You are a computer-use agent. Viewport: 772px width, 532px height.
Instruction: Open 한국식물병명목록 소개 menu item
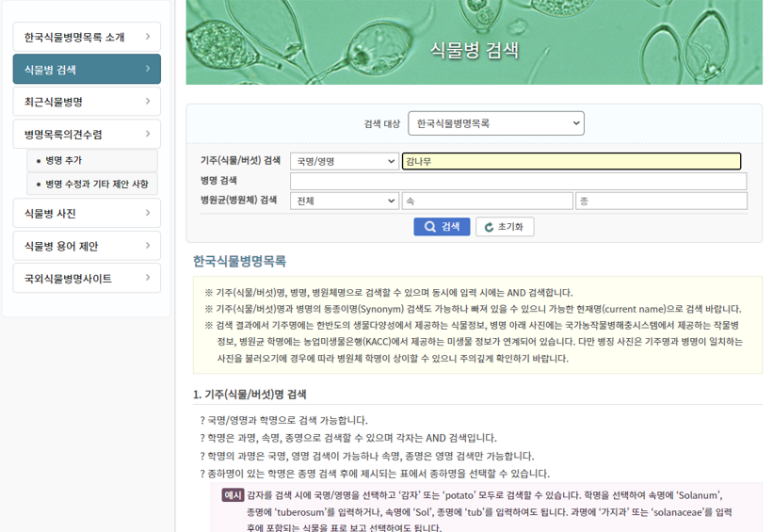coord(87,37)
